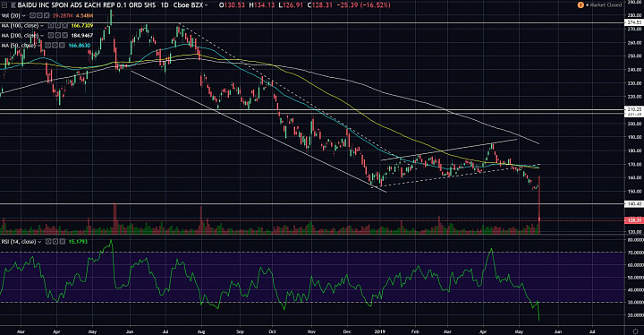Image resolution: width=644 pixels, height=335 pixels.
Task: Hide the Vol (20) indicator with its eye icon
Action: point(33,15)
